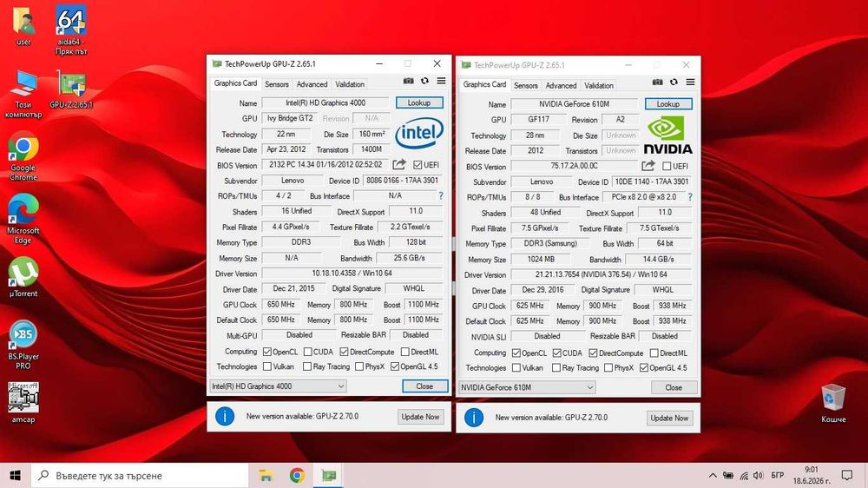Click the NVIDIA logo
The height and width of the screenshot is (488, 868).
point(667,135)
